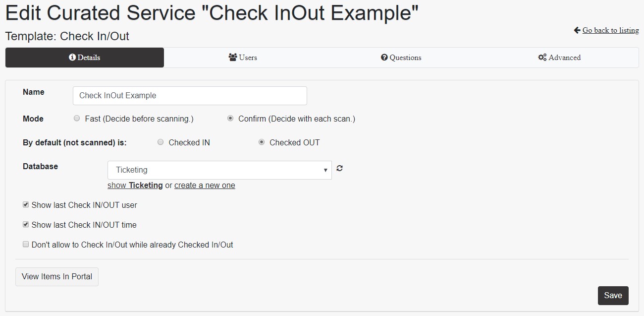Follow the show Ticketing link
This screenshot has width=644, height=316.
(x=135, y=185)
